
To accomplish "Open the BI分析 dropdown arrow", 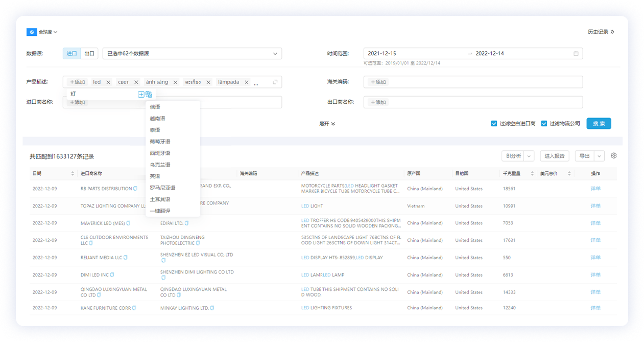I will pos(529,156).
